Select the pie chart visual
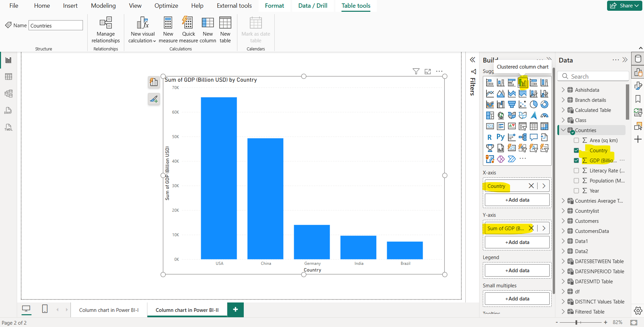 pyautogui.click(x=534, y=104)
